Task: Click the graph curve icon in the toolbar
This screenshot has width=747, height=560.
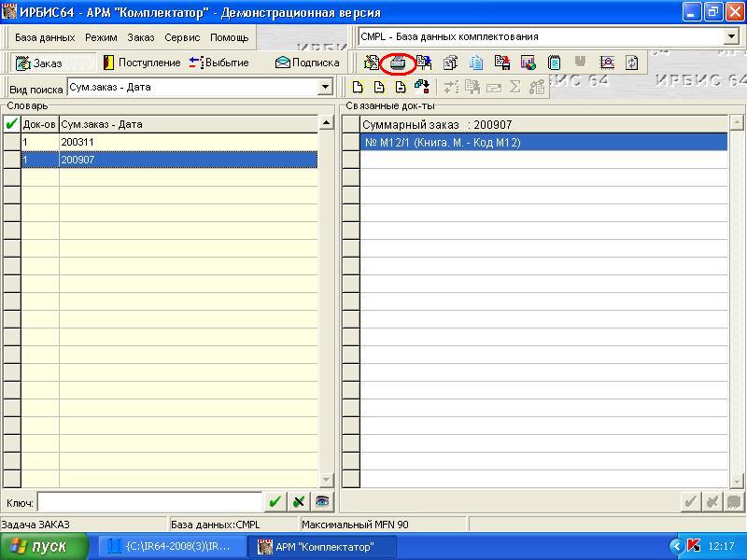Action: click(607, 63)
